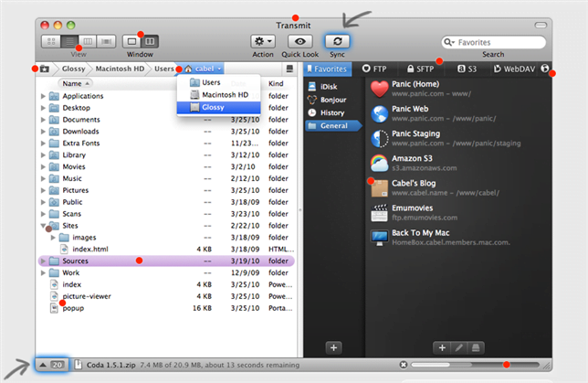Open the Cabel's Blog favorite
The height and width of the screenshot is (383, 588).
coord(458,188)
